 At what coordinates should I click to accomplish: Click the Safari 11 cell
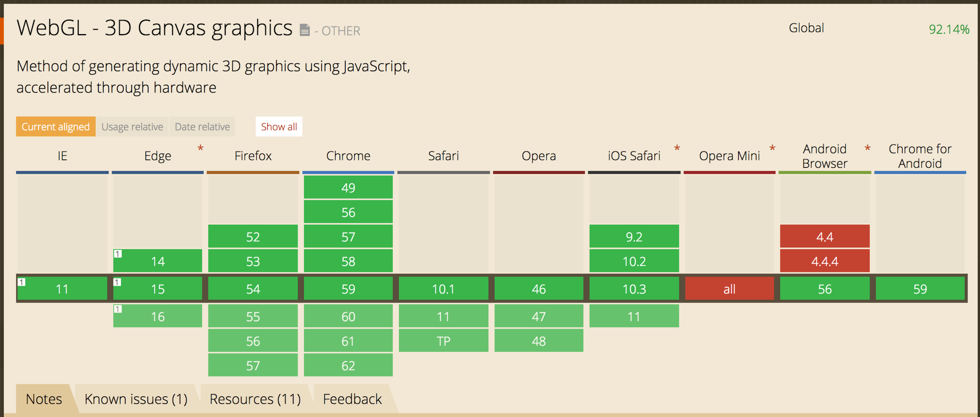click(443, 316)
